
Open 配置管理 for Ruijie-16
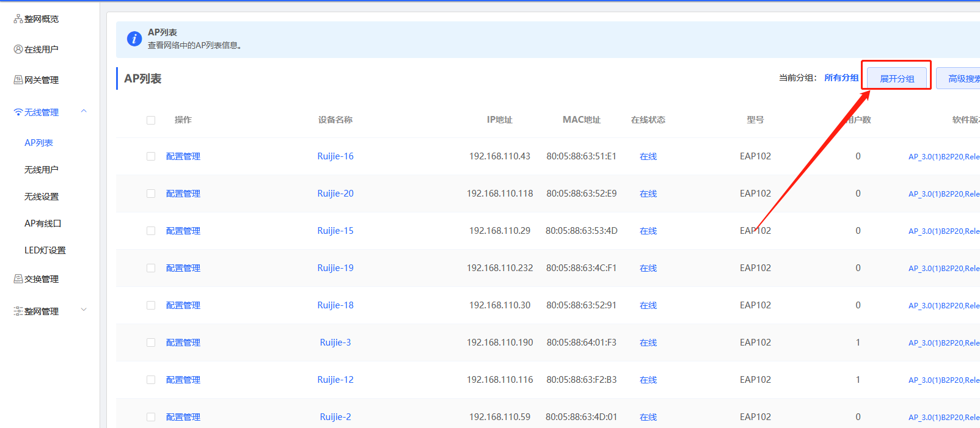(x=183, y=156)
